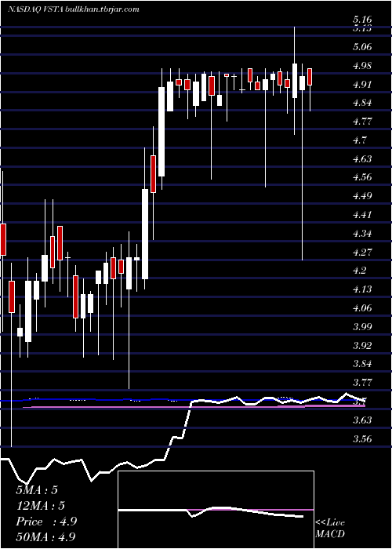392x549 pixels.
Task: Click inside the MACD inset chart panel
Action: pos(216,510)
